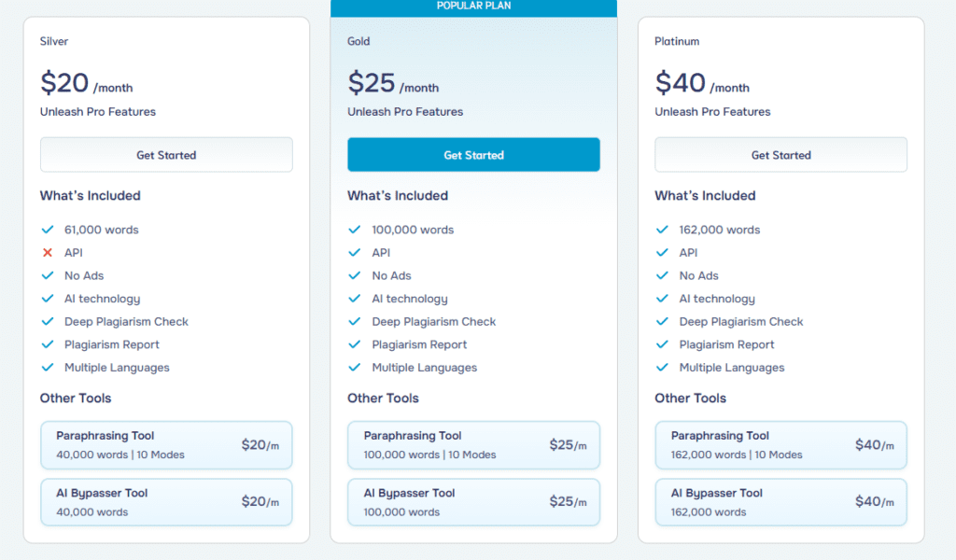Click the checkmark next to No Ads under Gold

click(356, 275)
